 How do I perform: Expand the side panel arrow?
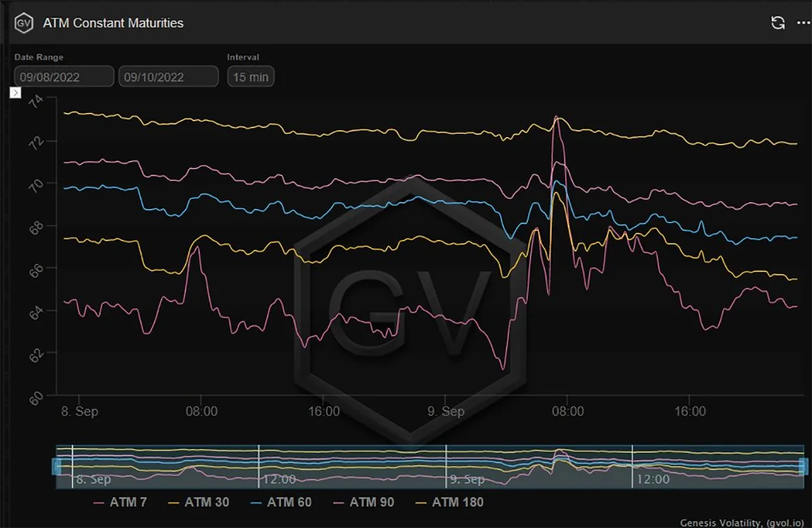click(16, 93)
